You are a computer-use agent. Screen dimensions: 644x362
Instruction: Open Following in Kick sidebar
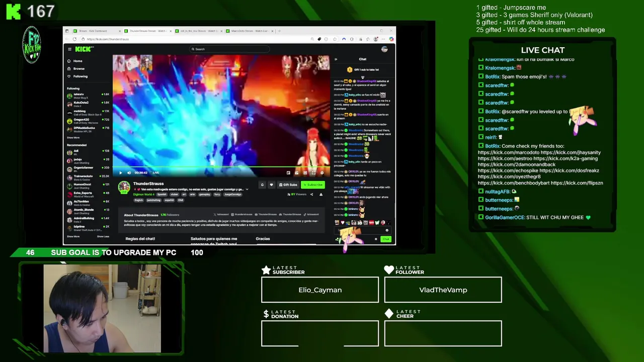(x=77, y=76)
